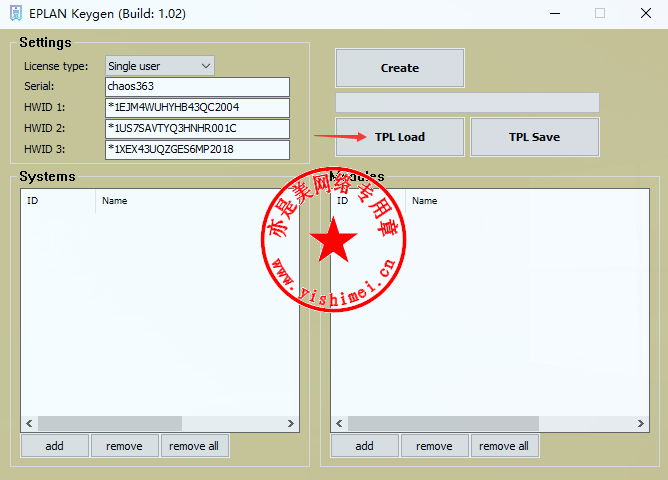668x480 pixels.
Task: Click the HWID 2 input field
Action: click(x=197, y=129)
